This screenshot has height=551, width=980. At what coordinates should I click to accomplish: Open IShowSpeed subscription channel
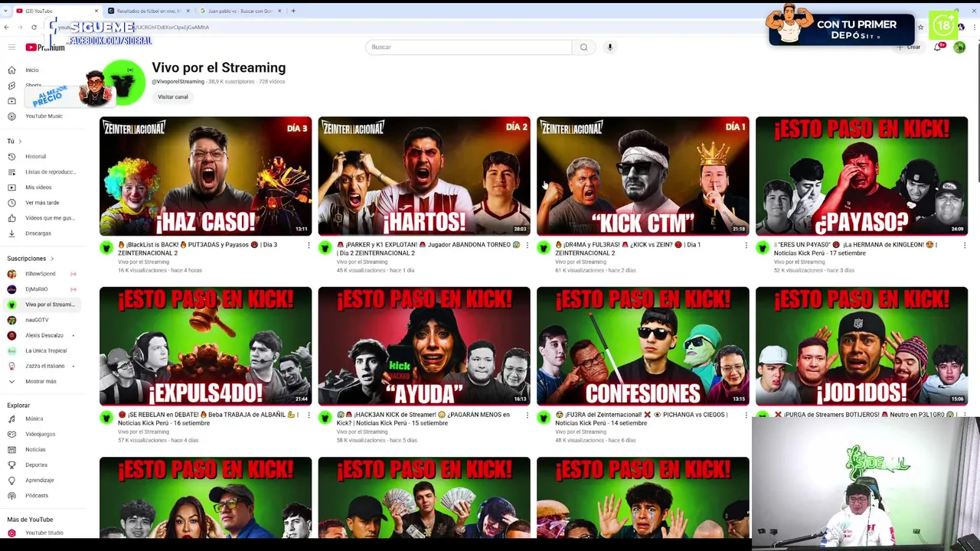coord(40,274)
